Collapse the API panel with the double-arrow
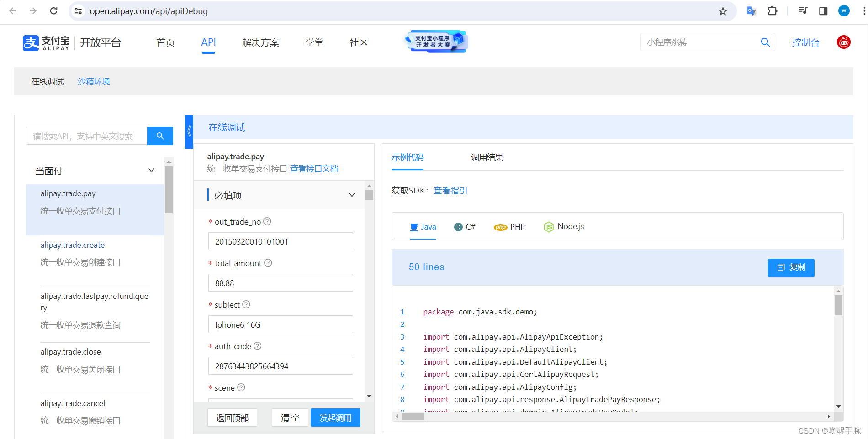This screenshot has height=439, width=868. coord(189,131)
